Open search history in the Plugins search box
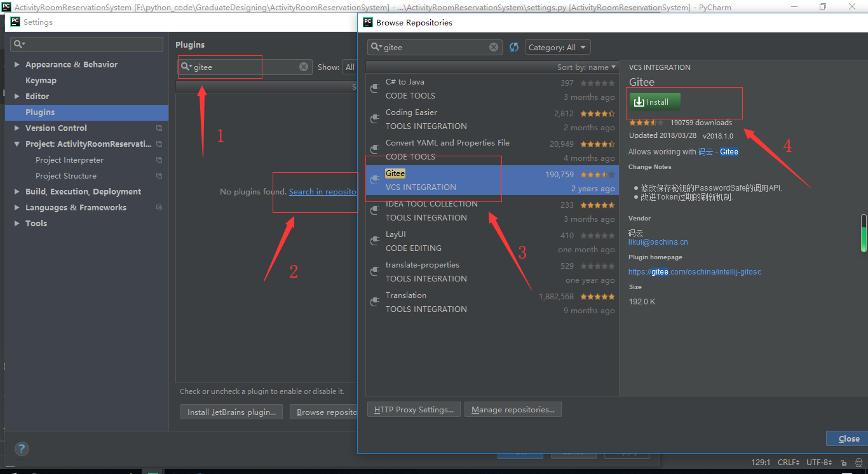 pos(187,67)
